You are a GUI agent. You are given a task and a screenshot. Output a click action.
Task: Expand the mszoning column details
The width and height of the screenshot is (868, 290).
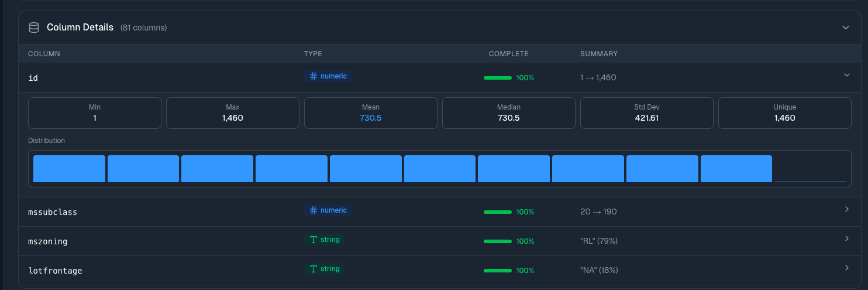click(x=846, y=239)
